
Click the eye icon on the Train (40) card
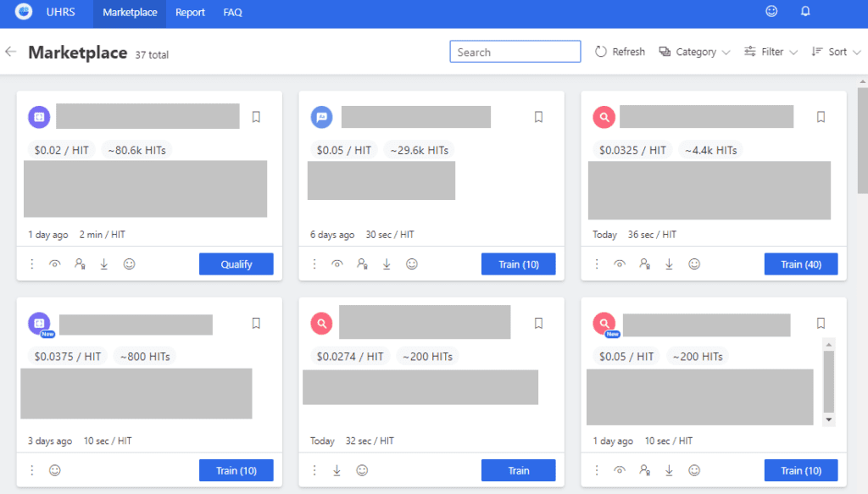click(x=620, y=264)
